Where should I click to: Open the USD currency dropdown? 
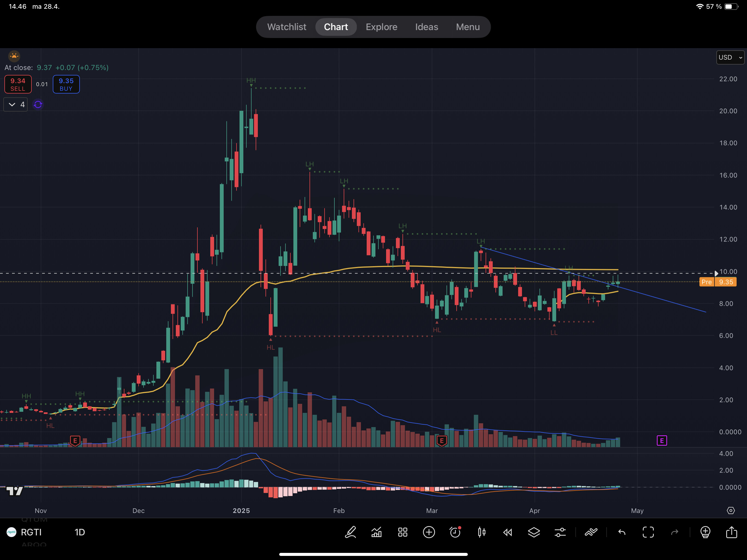(x=730, y=57)
